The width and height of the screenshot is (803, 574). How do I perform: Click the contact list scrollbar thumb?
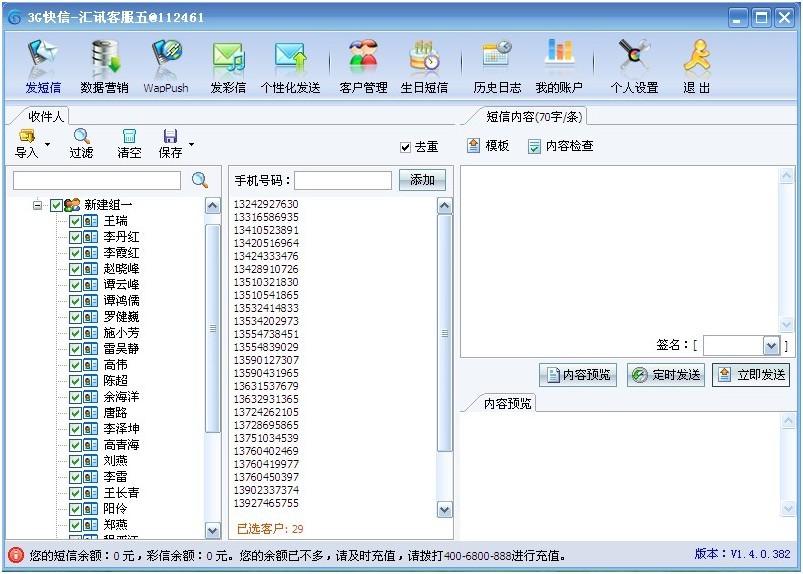click(x=213, y=328)
